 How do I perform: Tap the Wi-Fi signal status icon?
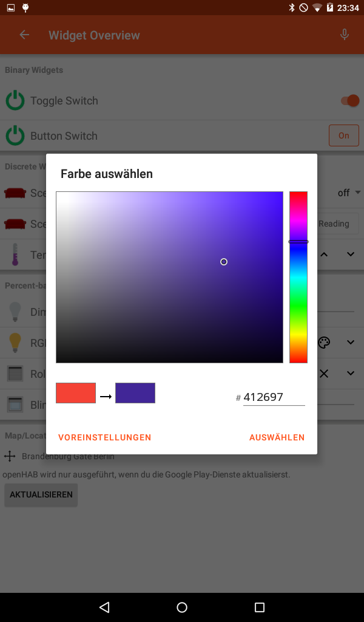[317, 7]
